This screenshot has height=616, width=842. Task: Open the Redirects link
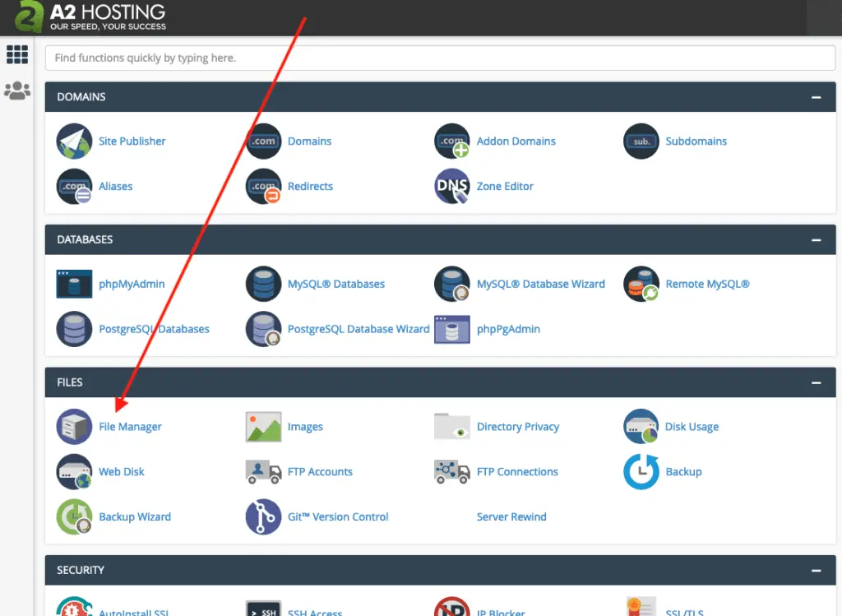click(310, 187)
